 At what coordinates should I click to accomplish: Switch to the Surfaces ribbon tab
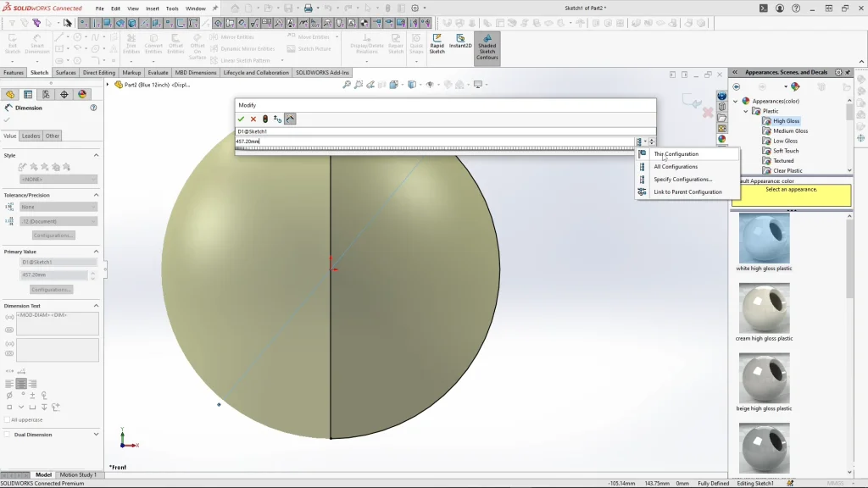[66, 73]
